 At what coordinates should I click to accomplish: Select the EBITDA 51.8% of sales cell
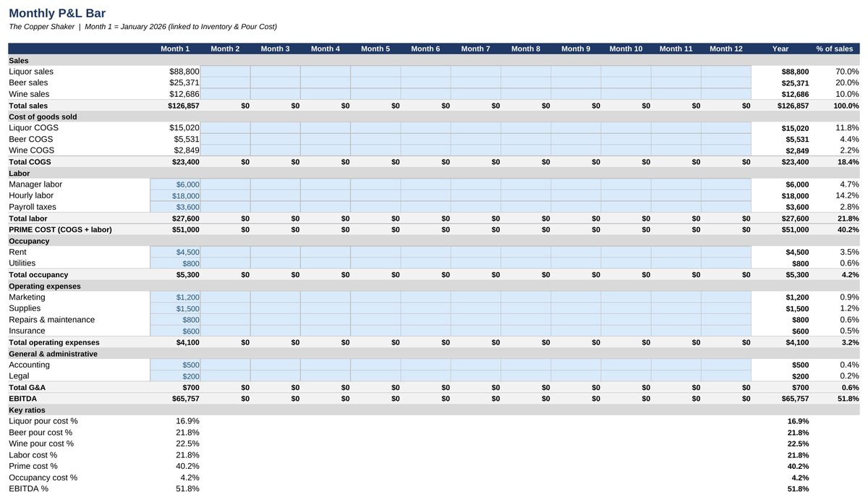pyautogui.click(x=835, y=399)
